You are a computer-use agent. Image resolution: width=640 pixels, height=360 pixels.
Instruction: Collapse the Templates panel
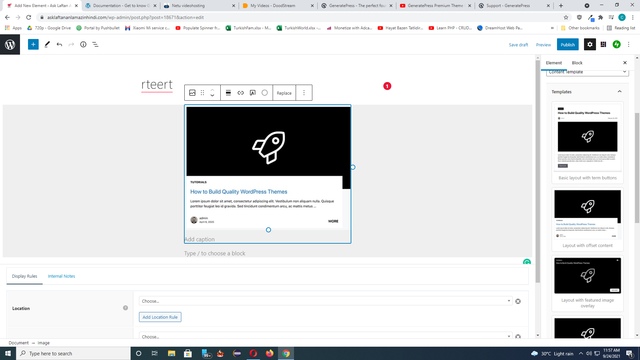coord(587,92)
